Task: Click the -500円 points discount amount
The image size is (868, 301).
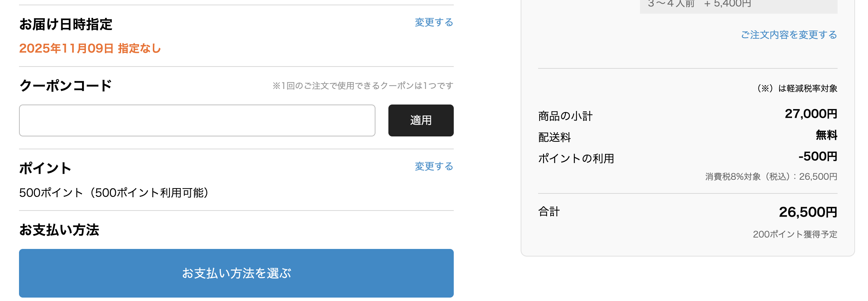Action: pos(817,157)
